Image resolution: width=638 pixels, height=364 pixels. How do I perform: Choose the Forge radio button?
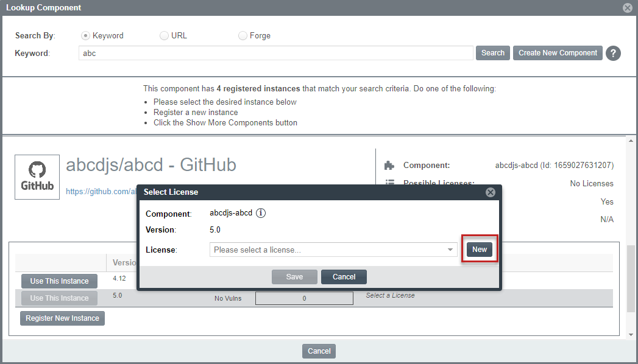click(x=243, y=36)
